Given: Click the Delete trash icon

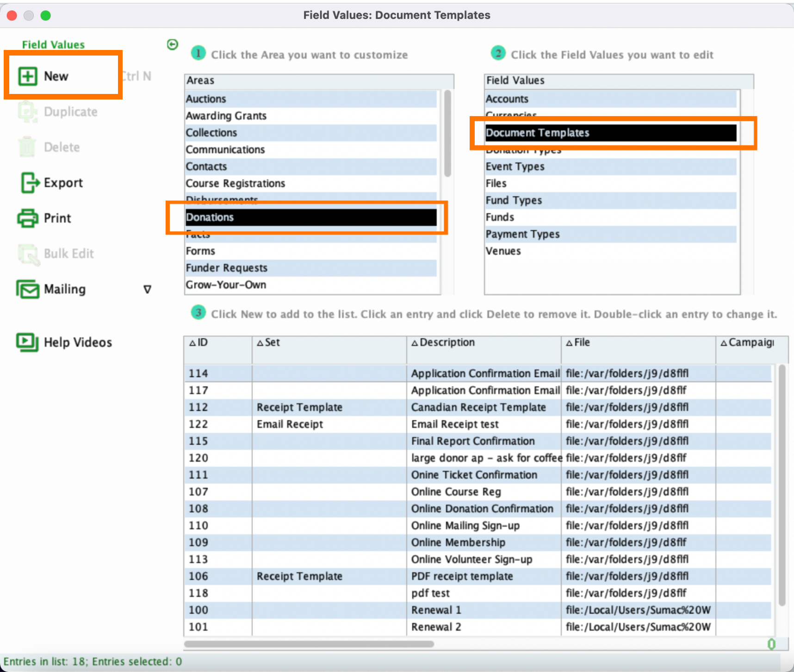Looking at the screenshot, I should tap(27, 147).
